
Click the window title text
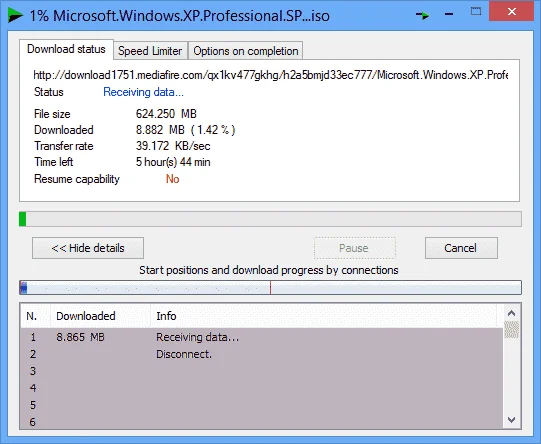pyautogui.click(x=179, y=16)
